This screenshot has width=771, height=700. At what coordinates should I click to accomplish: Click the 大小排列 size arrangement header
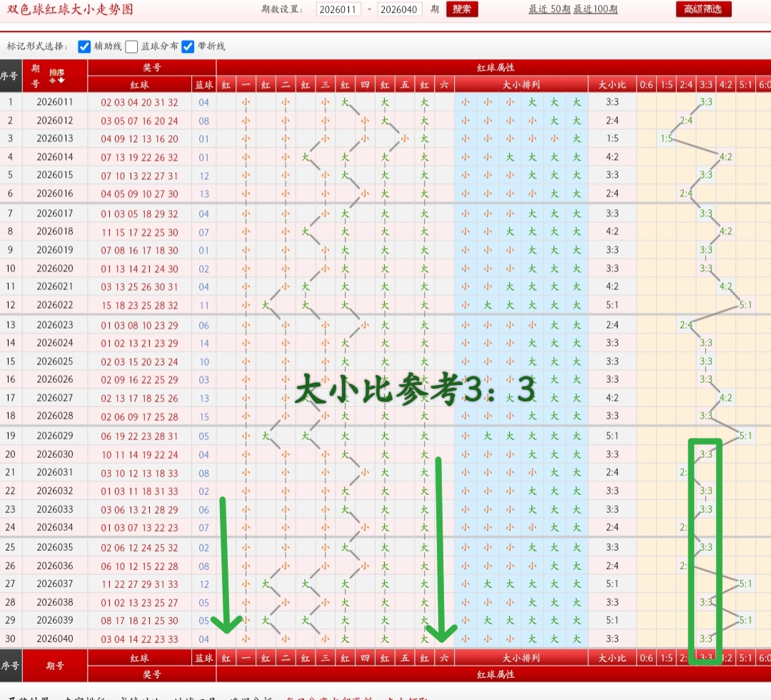[520, 84]
